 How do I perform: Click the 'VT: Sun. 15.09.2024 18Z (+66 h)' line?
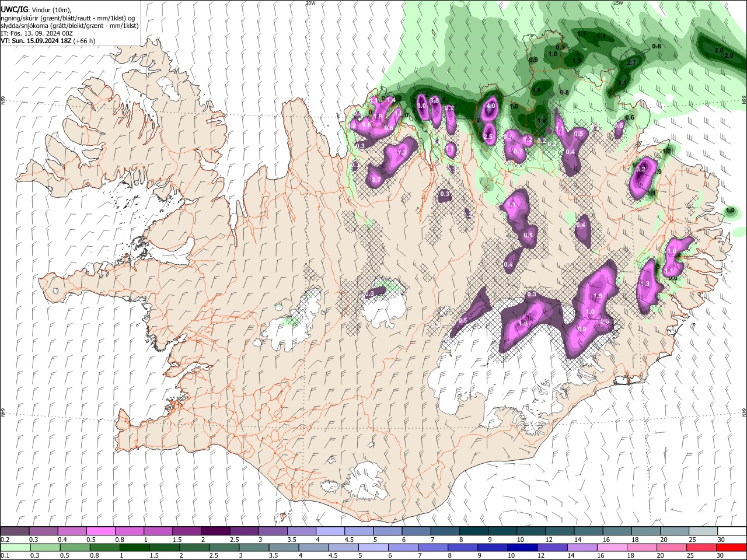coord(48,41)
